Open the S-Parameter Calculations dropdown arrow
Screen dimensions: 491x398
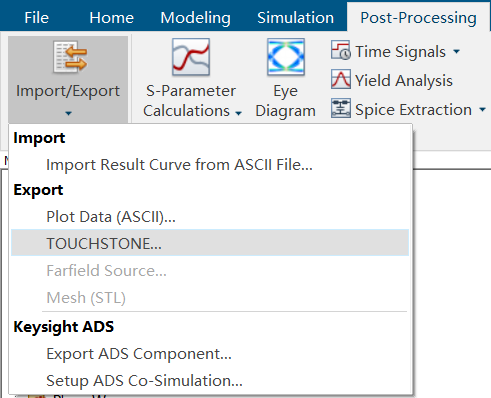[238, 113]
